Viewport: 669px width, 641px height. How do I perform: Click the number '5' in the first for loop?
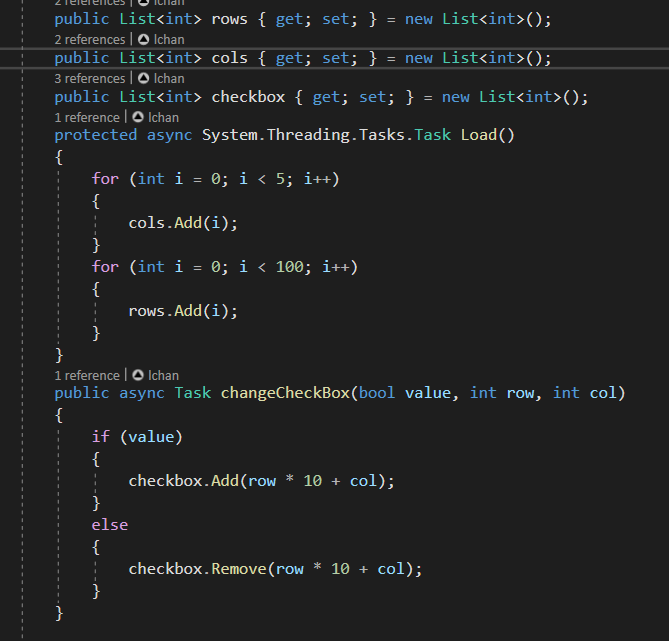coord(280,179)
